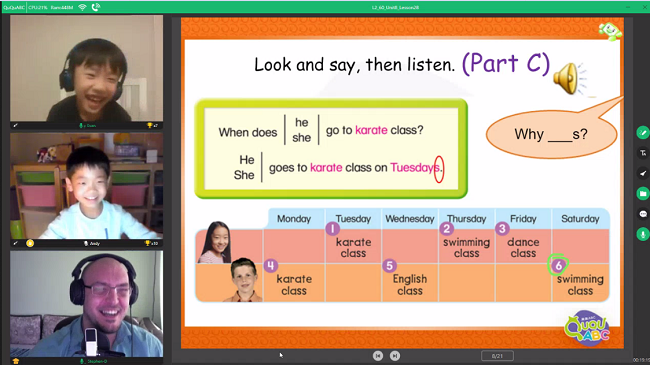The width and height of the screenshot is (650, 365).
Task: Click the orange teacher icon below Stephen's video
Action: click(x=16, y=361)
